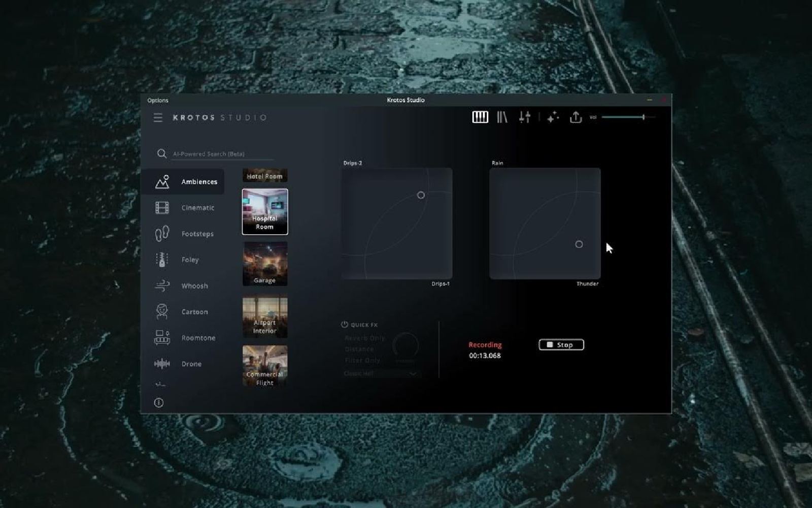Click the sparkle randomize icon
This screenshot has width=812, height=508.
click(553, 117)
